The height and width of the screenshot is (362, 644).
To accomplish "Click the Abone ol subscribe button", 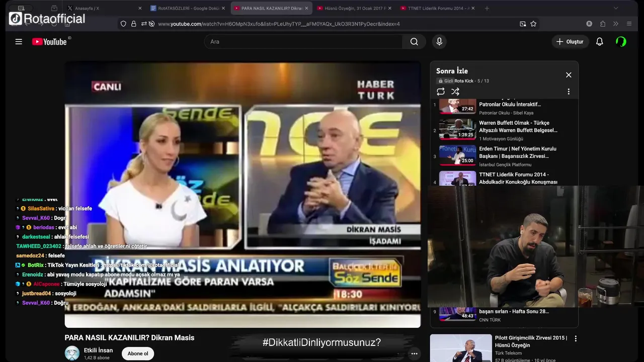I will click(x=138, y=353).
